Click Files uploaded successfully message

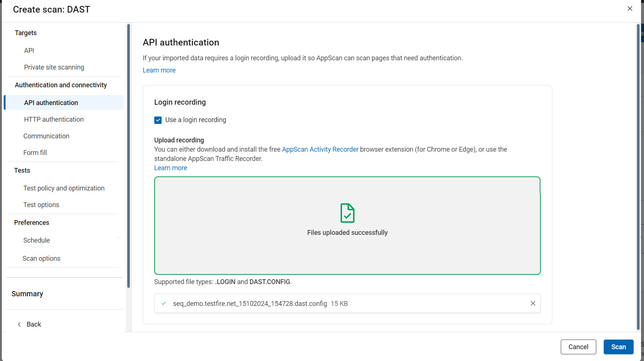point(347,233)
